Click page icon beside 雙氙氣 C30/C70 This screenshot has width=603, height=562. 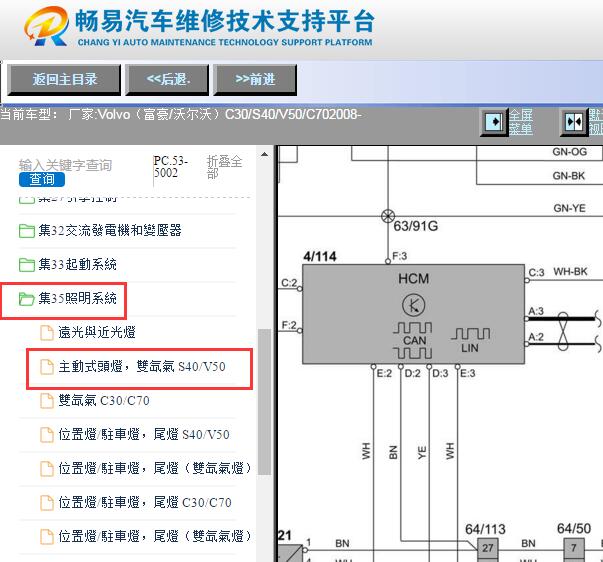(47, 401)
